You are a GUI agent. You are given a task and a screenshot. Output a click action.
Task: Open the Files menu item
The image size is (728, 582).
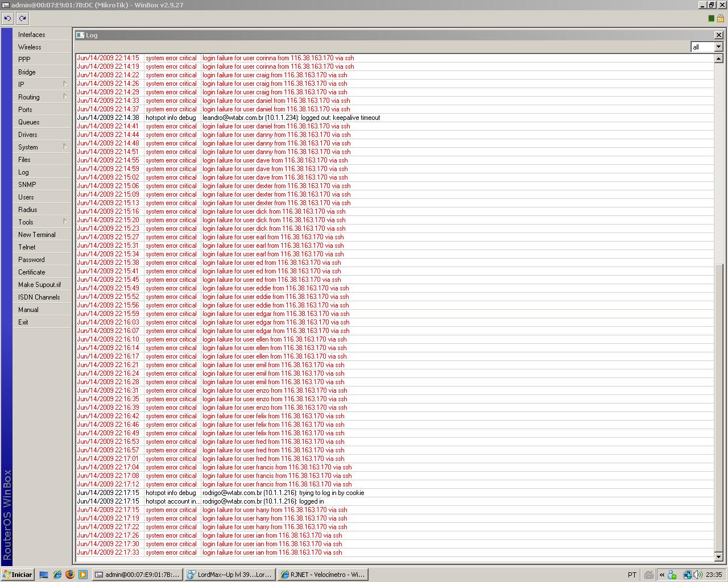(42, 160)
